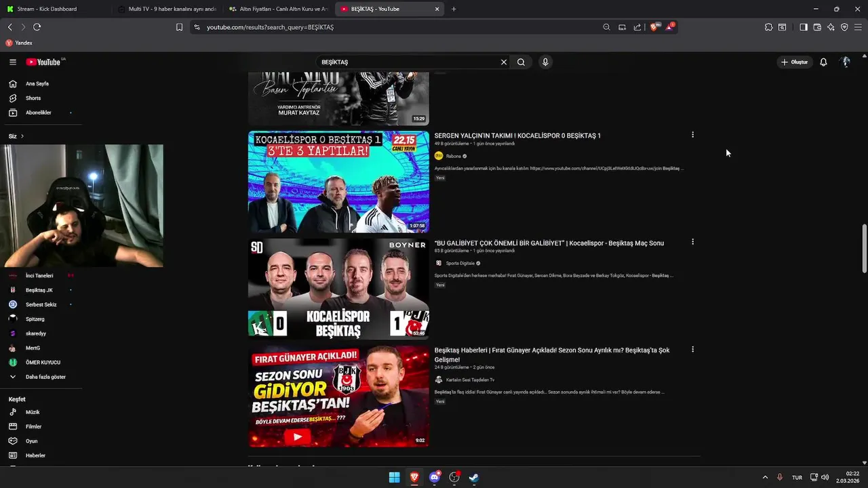Open the SEZON SONU GİDİYOR thumbnail

coord(338,396)
